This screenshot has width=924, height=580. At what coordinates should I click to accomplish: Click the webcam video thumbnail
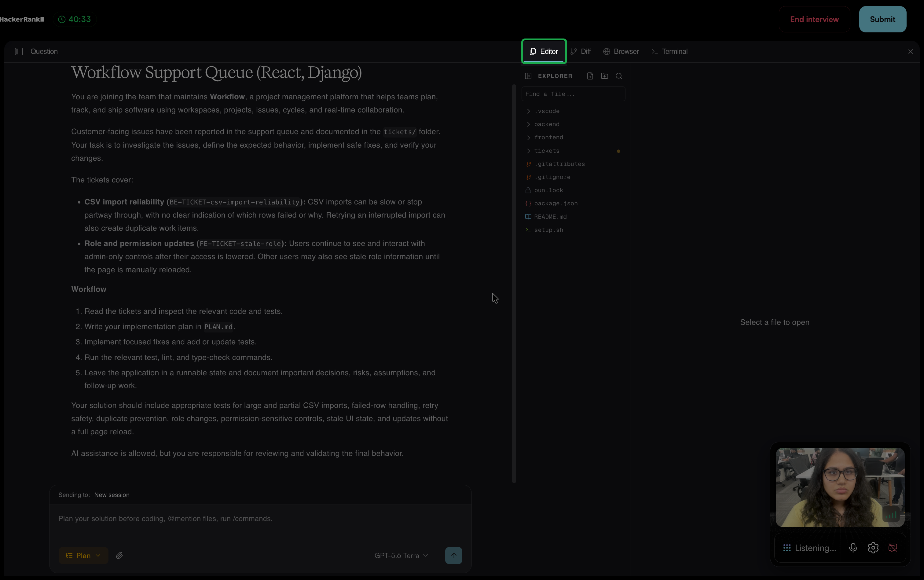click(840, 487)
